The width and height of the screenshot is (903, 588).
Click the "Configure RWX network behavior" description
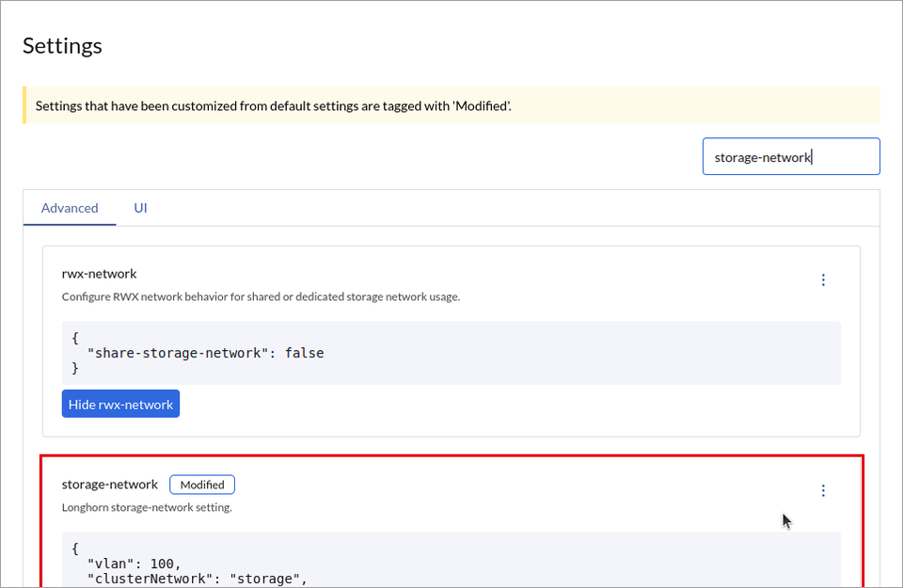261,297
